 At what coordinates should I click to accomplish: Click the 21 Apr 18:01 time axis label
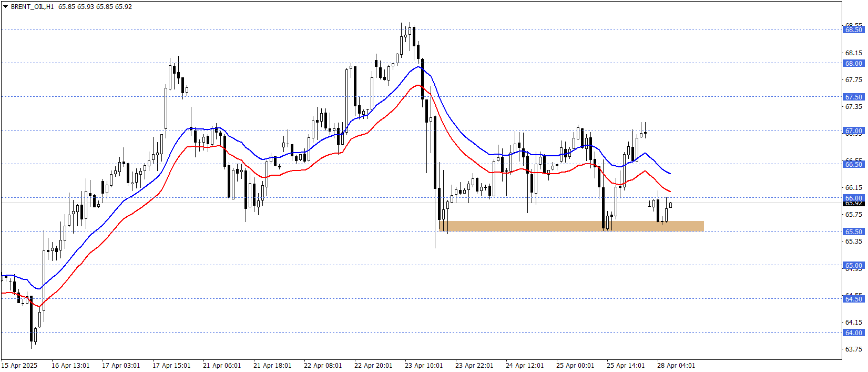(x=272, y=366)
